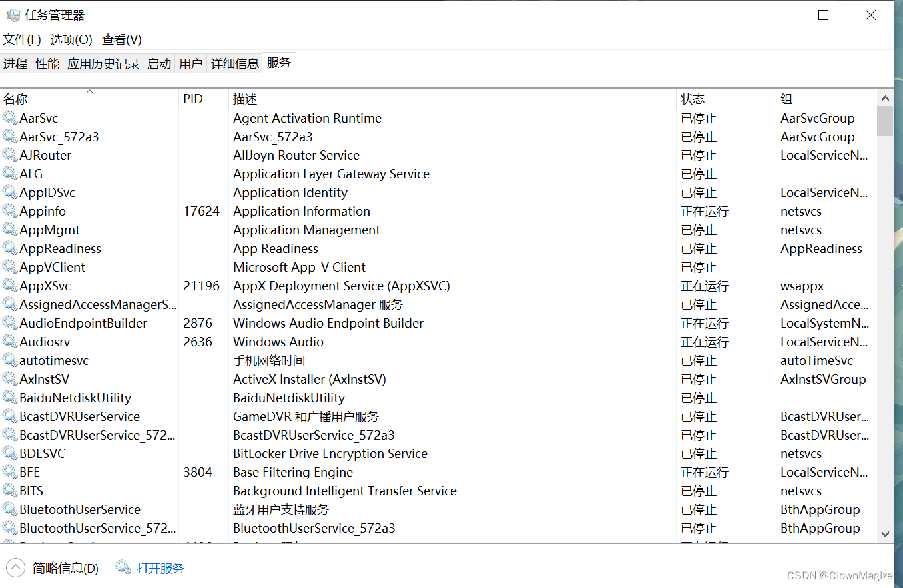Screen dimensions: 903x588
Task: Sort by the PID column header
Action: pos(203,99)
